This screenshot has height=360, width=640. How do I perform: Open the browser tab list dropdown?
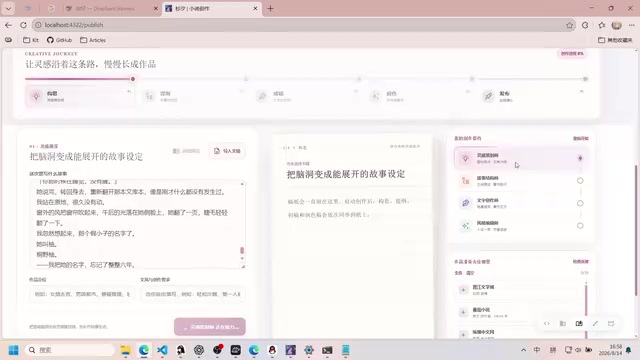[8, 8]
